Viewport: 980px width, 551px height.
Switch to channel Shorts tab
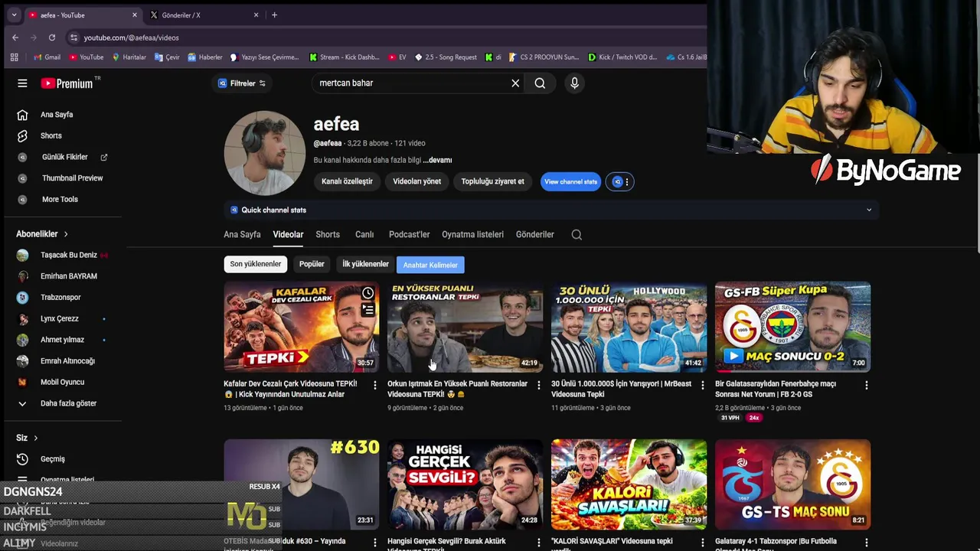pos(328,234)
